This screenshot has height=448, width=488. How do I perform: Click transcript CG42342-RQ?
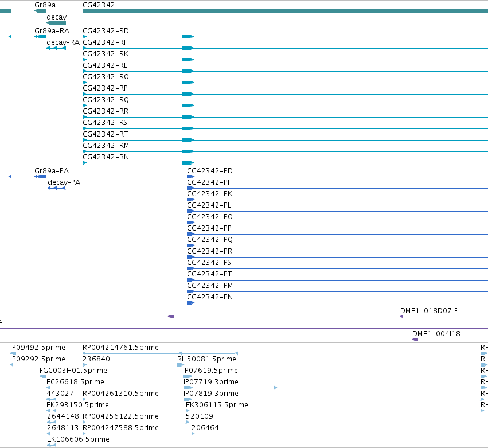point(106,100)
